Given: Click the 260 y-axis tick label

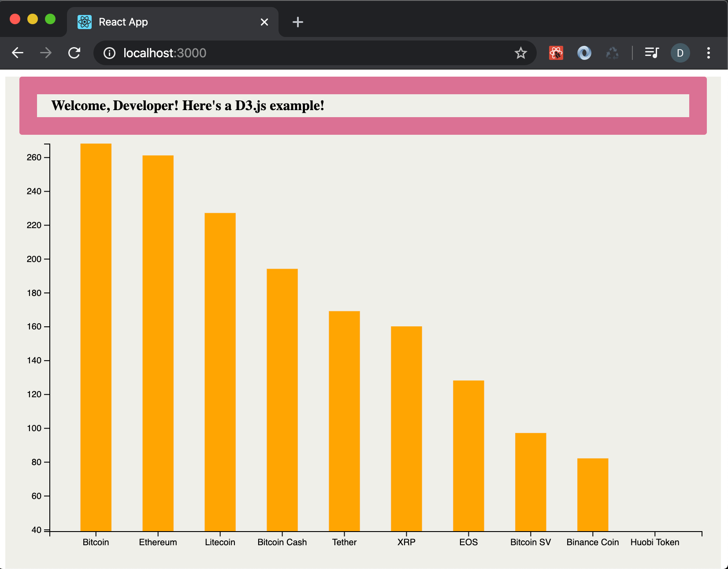Looking at the screenshot, I should [x=34, y=157].
